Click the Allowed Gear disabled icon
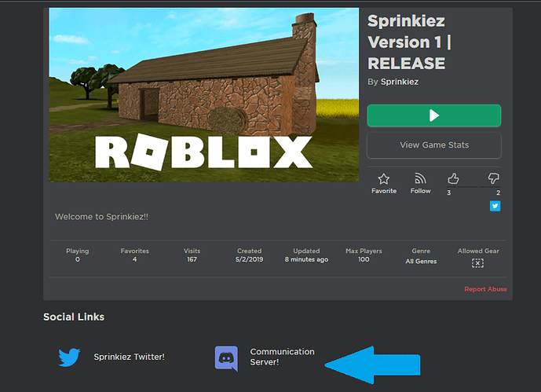Screen dimensions: 541x392 tap(477, 263)
